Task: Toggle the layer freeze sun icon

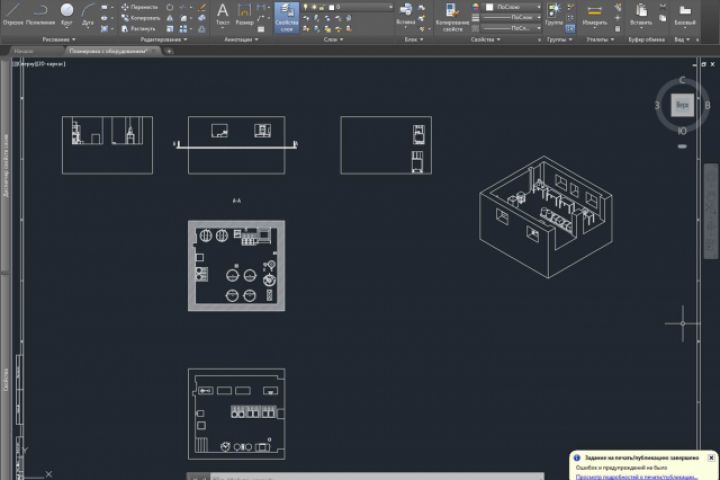Action: tap(314, 7)
